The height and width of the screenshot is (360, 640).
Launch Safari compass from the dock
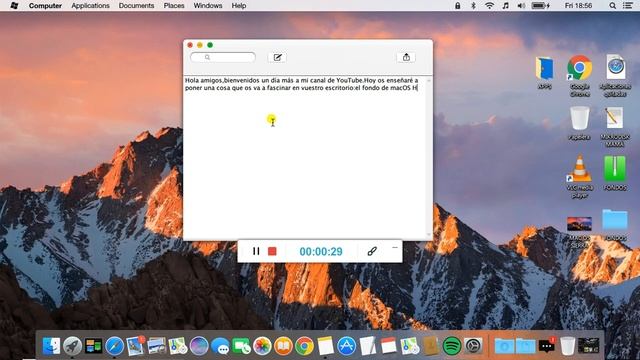(x=115, y=346)
